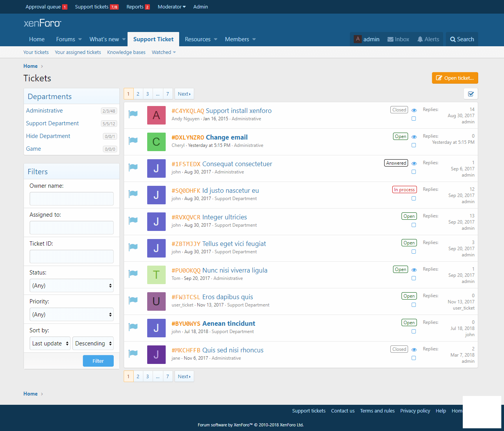The height and width of the screenshot is (431, 504).
Task: Open Search with magnifier icon
Action: point(462,39)
